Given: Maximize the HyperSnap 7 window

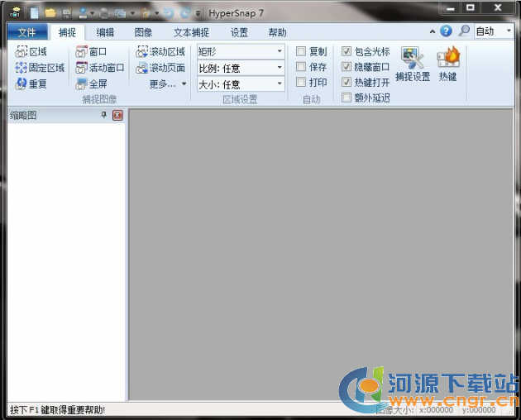Looking at the screenshot, I should (x=471, y=7).
